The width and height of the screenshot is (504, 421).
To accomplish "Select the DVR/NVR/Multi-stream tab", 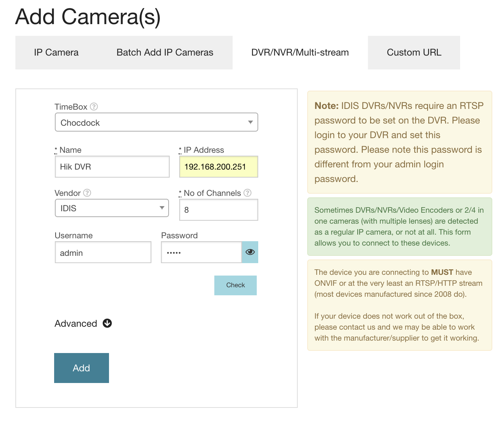I will click(x=300, y=53).
